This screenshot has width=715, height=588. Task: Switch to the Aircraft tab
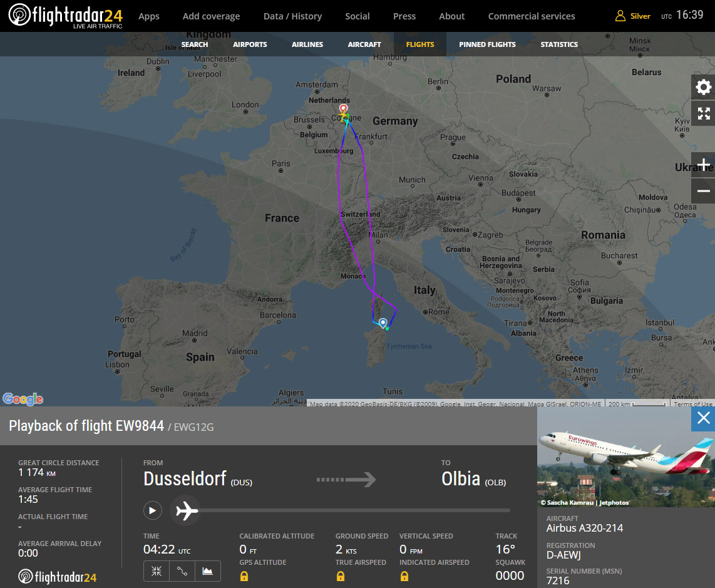[x=364, y=44]
